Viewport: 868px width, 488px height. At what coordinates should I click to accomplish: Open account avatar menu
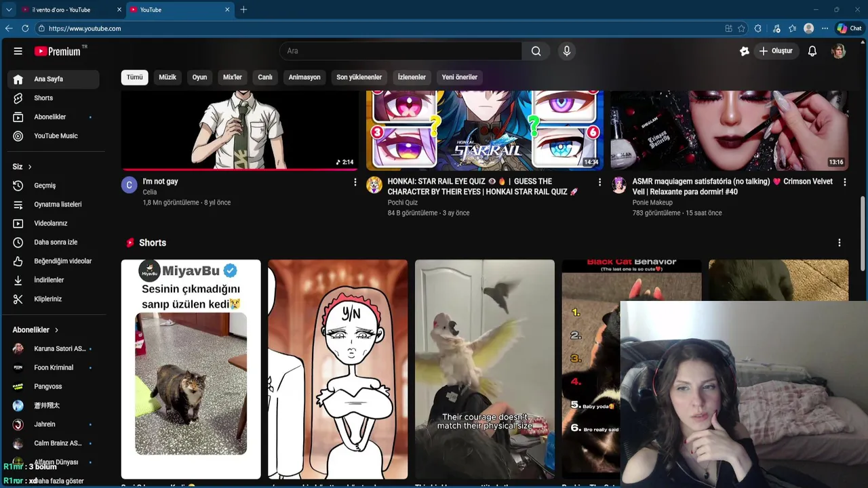pos(839,51)
